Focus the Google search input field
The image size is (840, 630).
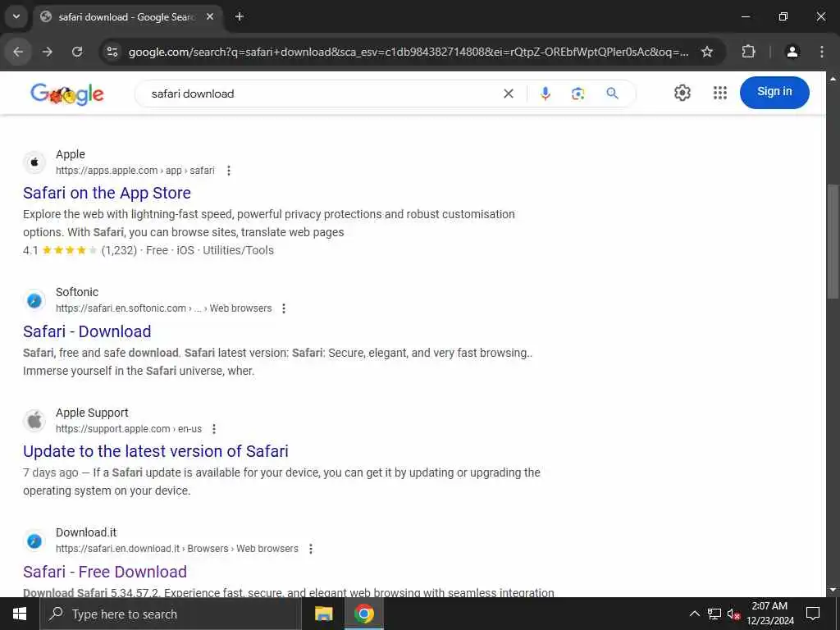(x=322, y=94)
